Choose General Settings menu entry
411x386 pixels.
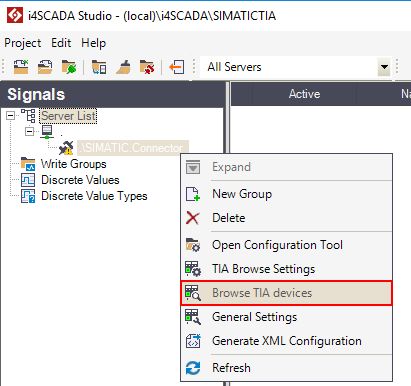[x=287, y=317]
